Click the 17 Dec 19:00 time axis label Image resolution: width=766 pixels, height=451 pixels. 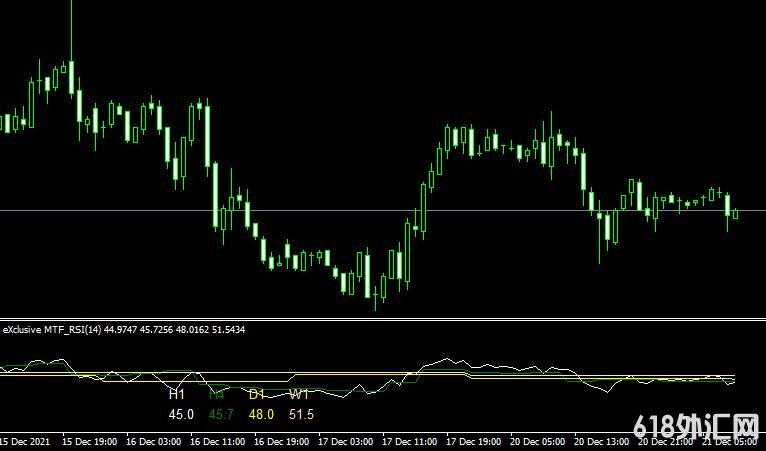coord(474,442)
